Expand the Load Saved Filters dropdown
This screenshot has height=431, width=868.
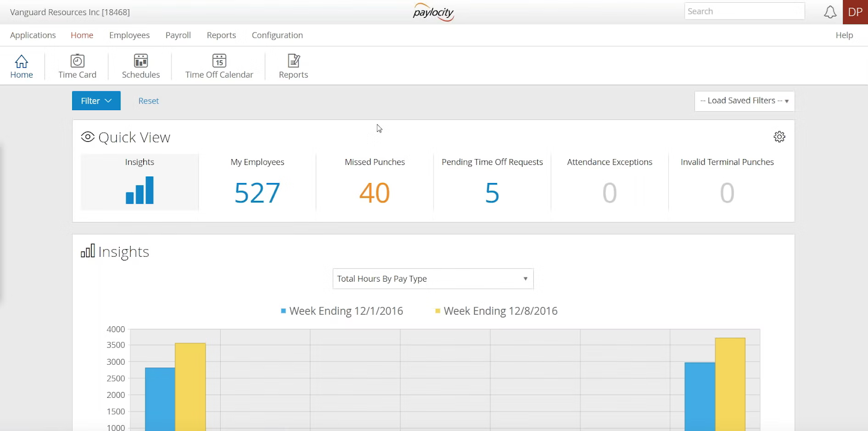pos(744,101)
